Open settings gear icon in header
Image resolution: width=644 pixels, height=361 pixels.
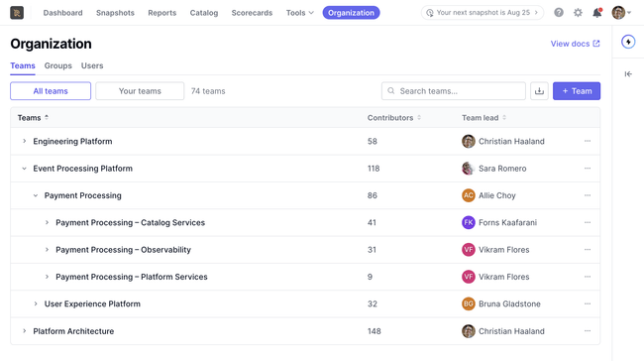[578, 13]
